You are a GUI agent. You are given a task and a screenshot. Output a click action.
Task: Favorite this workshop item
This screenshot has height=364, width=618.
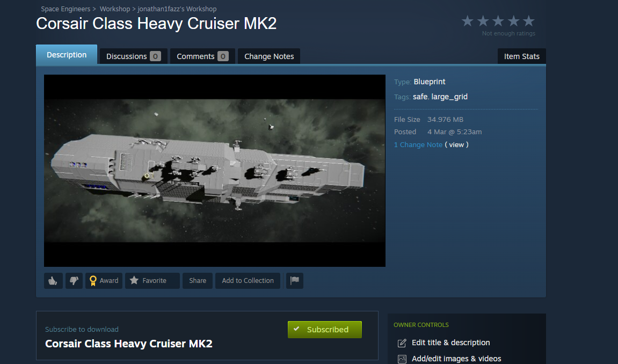point(152,281)
